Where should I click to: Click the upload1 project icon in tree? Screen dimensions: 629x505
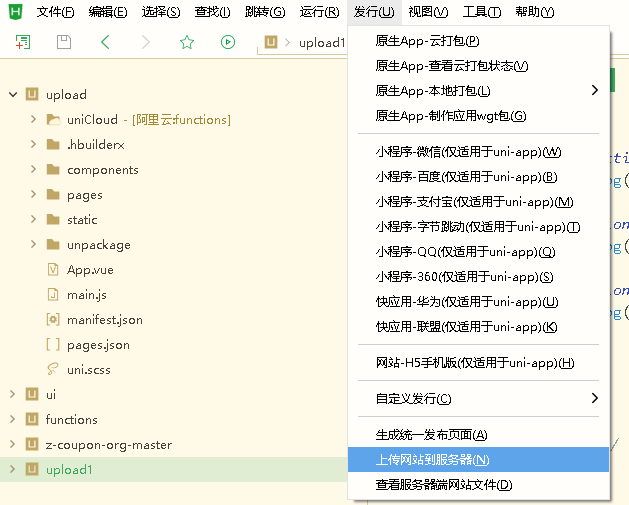32,469
